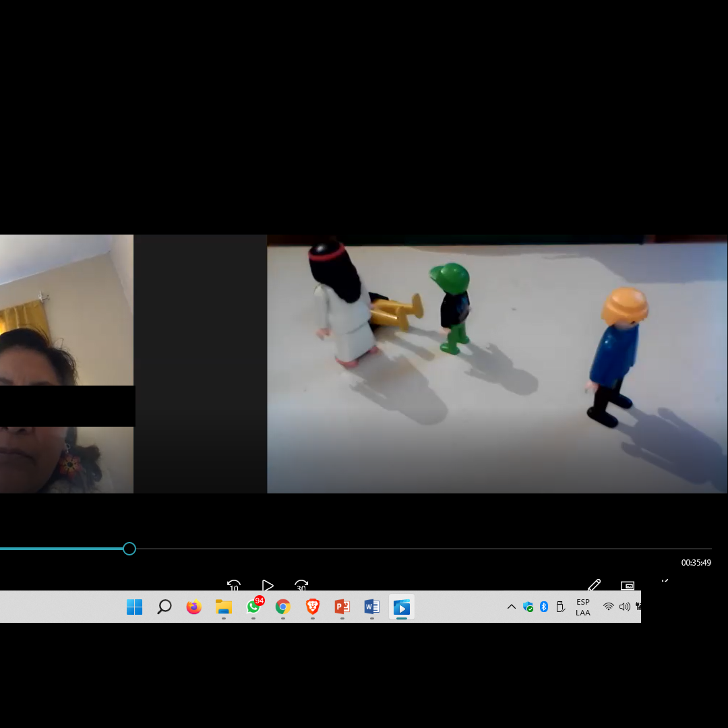The height and width of the screenshot is (728, 728).
Task: Click the webcam feed thumbnail
Action: (x=67, y=364)
